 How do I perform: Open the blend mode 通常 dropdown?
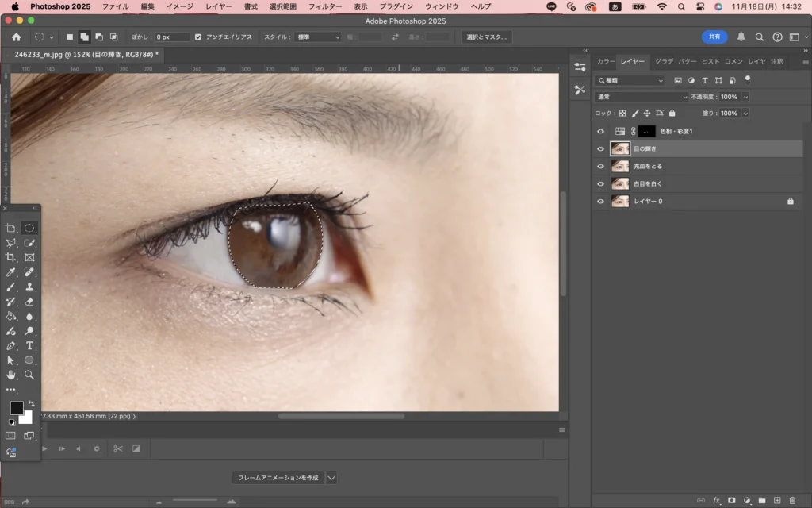pos(642,97)
